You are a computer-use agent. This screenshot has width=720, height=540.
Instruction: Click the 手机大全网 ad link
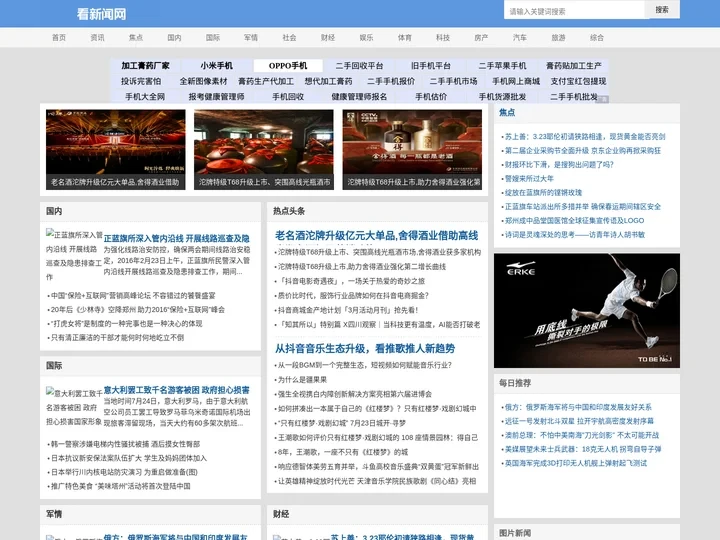(145, 97)
